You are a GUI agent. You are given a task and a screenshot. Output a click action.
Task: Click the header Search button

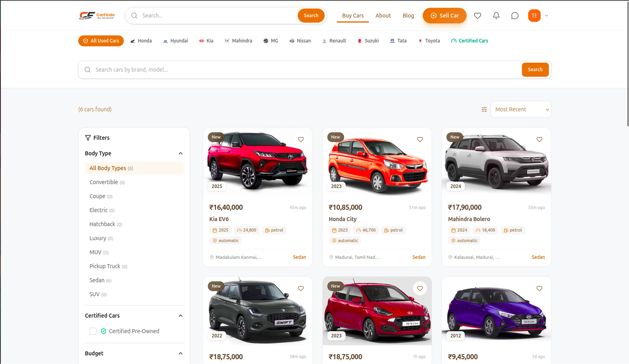[311, 16]
